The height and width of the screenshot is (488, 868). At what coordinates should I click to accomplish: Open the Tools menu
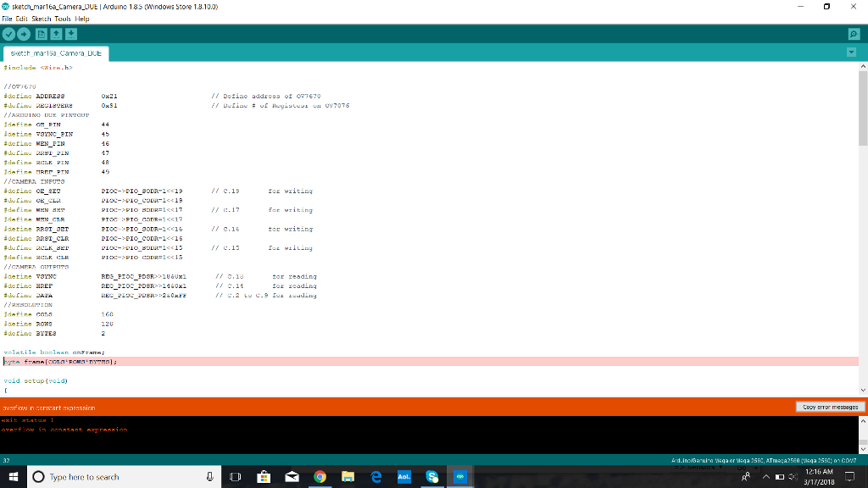click(x=64, y=19)
